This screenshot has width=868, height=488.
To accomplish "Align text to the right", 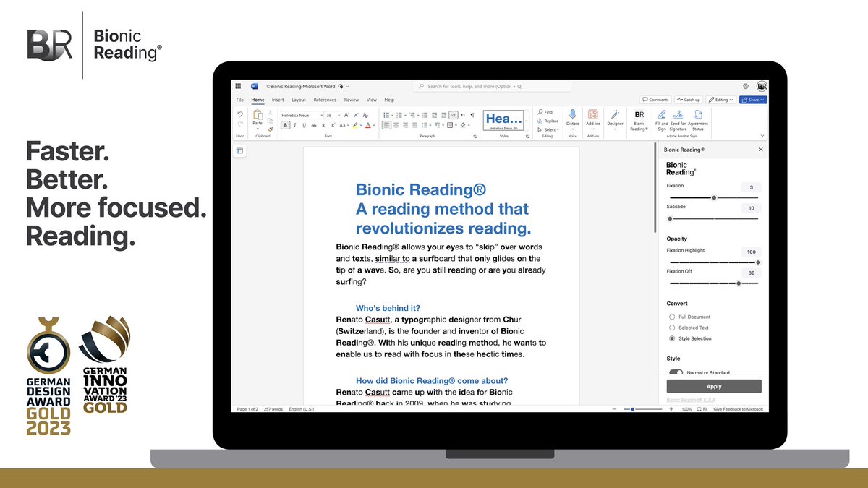I will (x=406, y=124).
